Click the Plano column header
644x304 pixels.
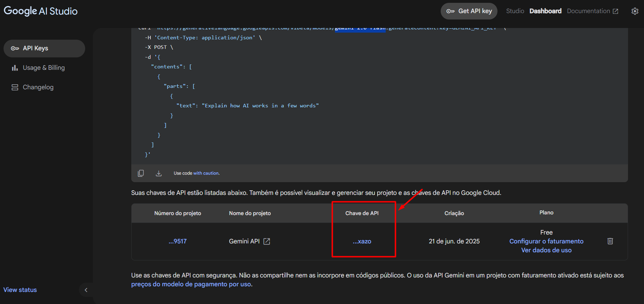click(x=546, y=213)
